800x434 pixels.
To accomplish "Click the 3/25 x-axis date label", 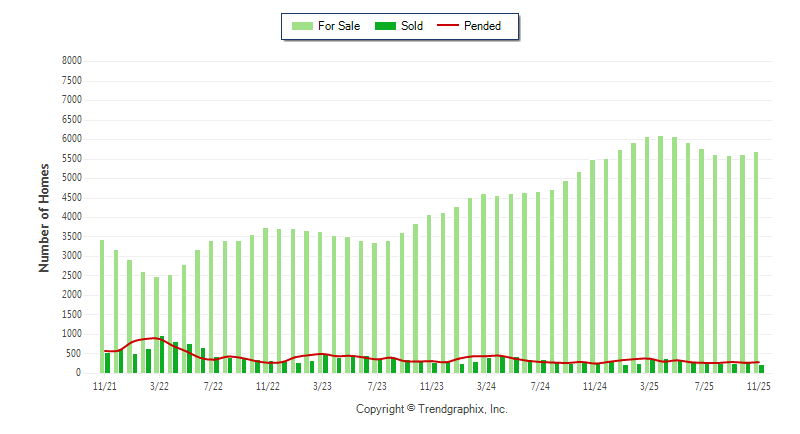I will pos(650,385).
